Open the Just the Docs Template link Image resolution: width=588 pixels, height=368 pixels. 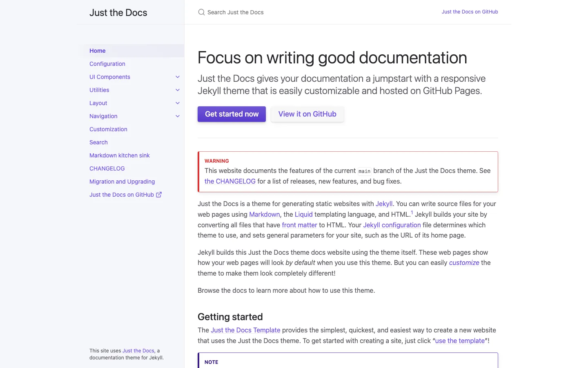pos(245,330)
